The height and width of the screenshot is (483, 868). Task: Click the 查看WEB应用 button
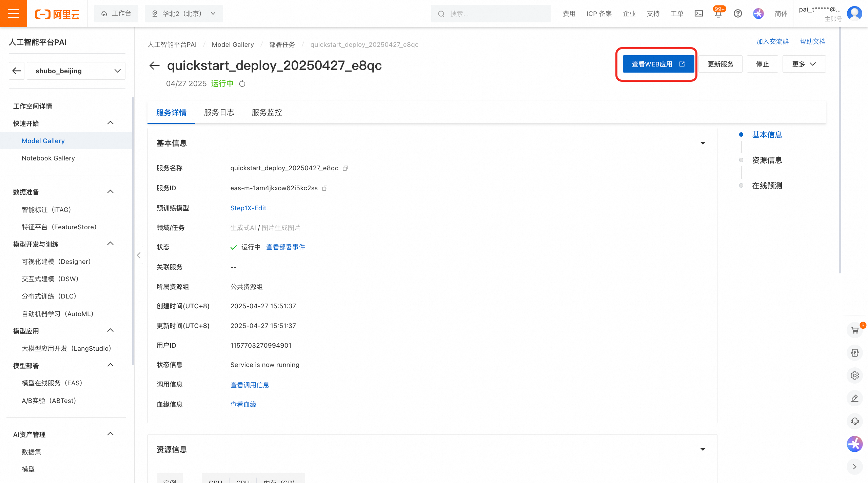[x=658, y=64]
